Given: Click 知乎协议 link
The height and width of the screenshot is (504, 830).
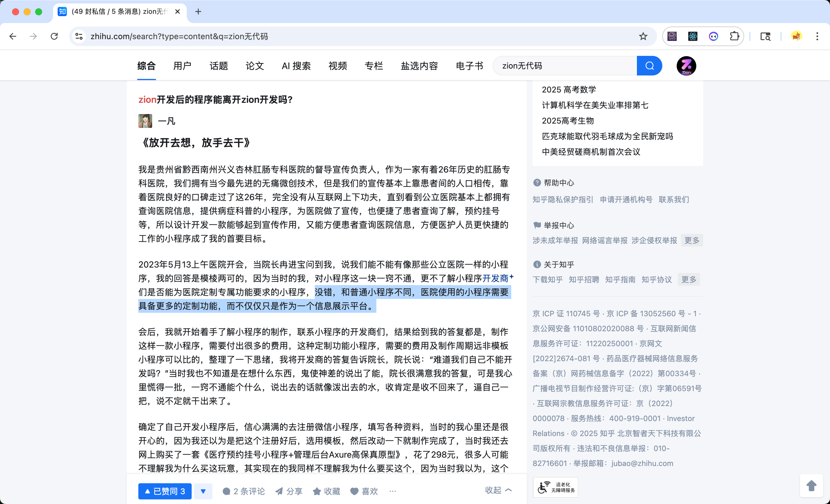Looking at the screenshot, I should point(657,279).
